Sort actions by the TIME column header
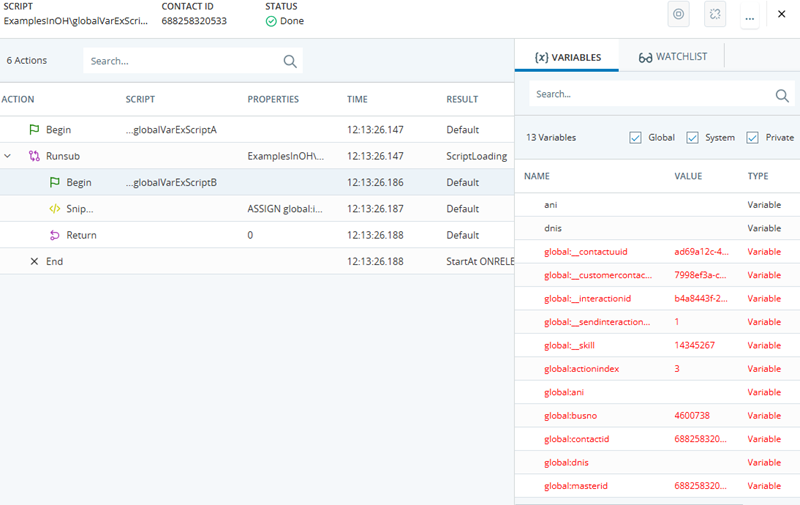This screenshot has width=800, height=505. [x=357, y=99]
